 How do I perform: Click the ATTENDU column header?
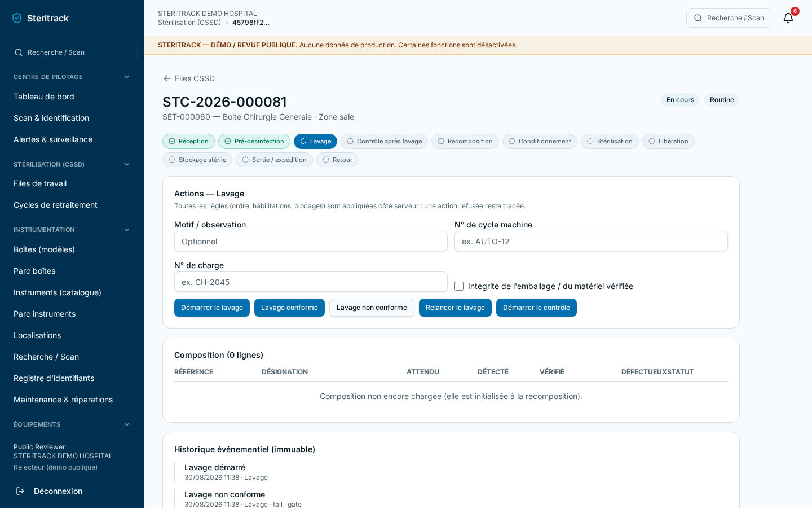pos(423,372)
